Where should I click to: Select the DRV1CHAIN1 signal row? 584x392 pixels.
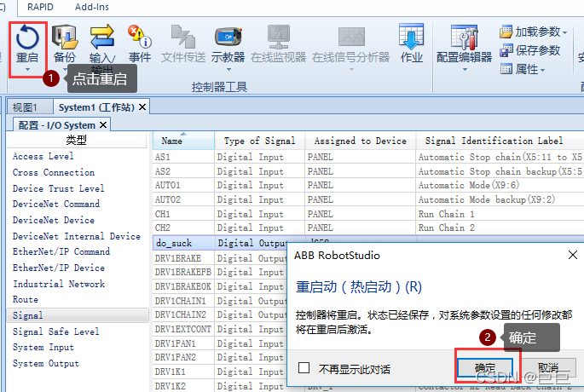click(220, 301)
